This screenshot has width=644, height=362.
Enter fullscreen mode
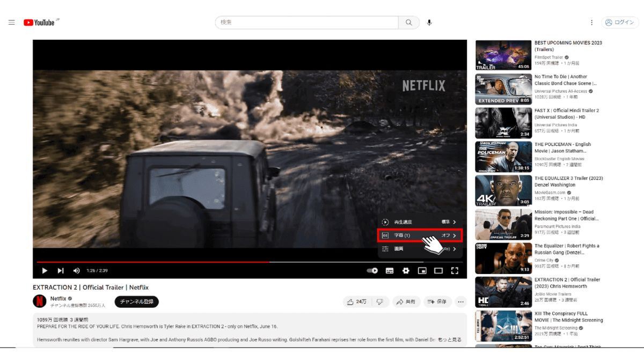pyautogui.click(x=455, y=271)
